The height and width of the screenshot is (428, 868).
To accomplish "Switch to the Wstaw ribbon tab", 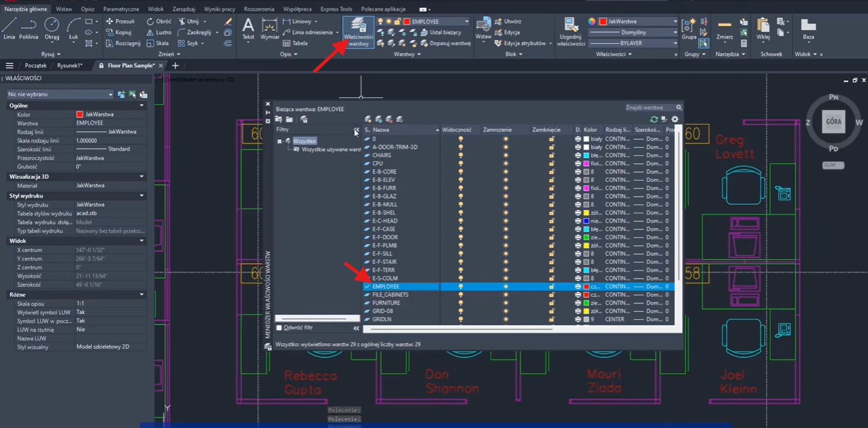I will point(64,9).
